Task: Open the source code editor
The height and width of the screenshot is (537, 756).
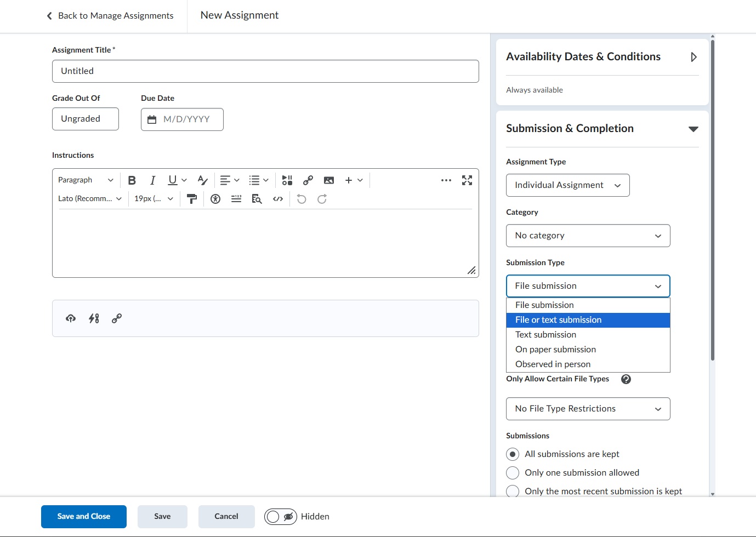Action: (x=278, y=199)
